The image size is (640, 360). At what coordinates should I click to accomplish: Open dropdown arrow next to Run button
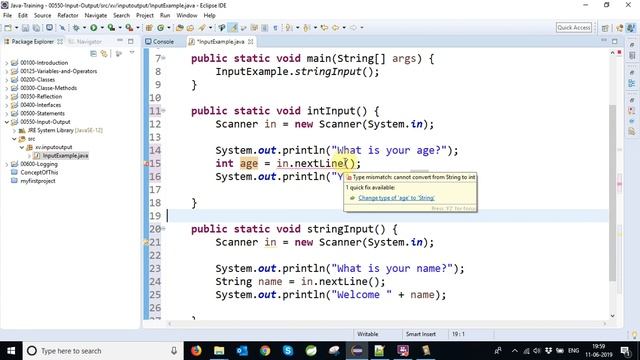102,28
